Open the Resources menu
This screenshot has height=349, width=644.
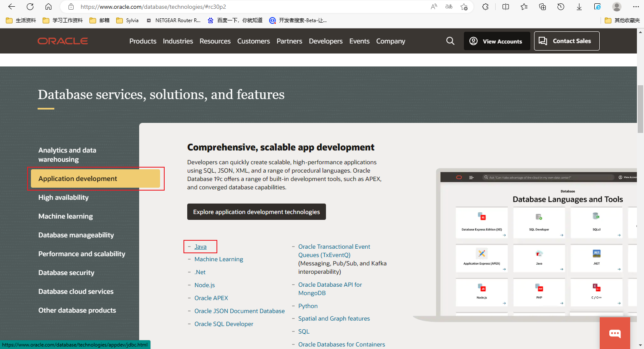tap(215, 41)
